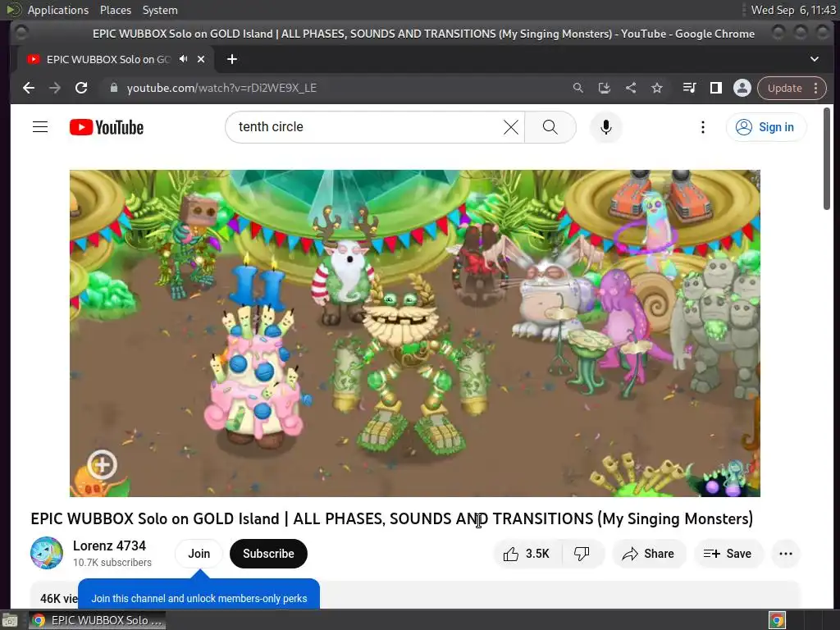Image resolution: width=840 pixels, height=630 pixels.
Task: Close the EPIC WUBBOX tab
Action: pyautogui.click(x=201, y=59)
